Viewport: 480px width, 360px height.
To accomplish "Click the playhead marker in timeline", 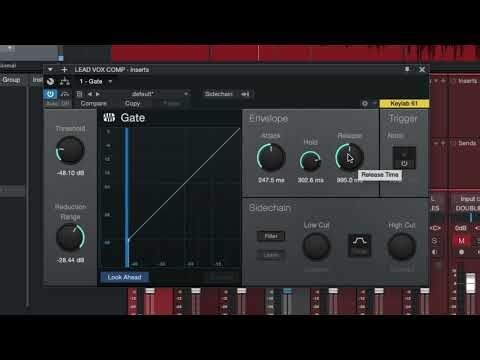I will click(x=258, y=53).
